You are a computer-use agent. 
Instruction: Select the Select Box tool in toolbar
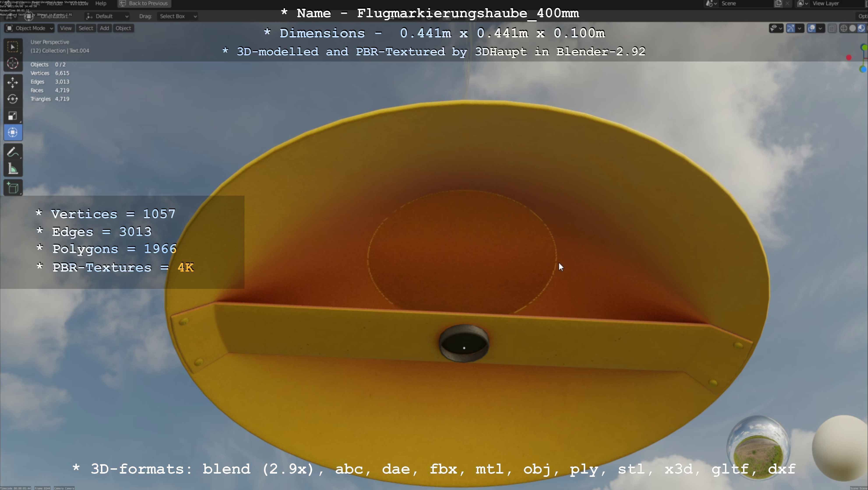(x=13, y=47)
